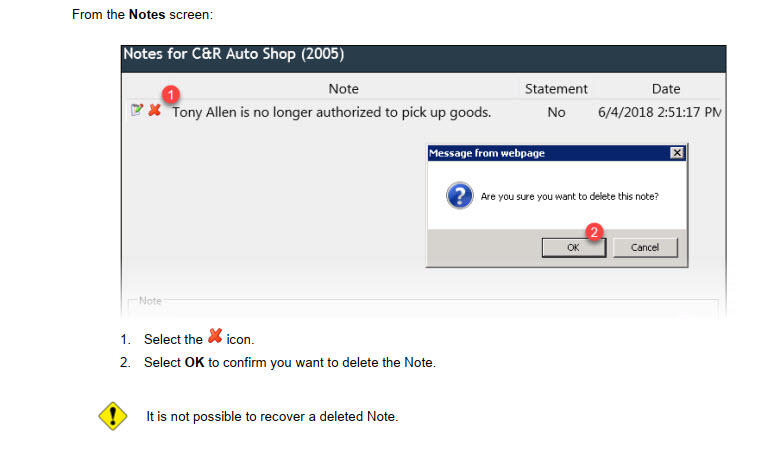This screenshot has height=449, width=770.
Task: Close the Message from webpage dialog
Action: point(676,153)
